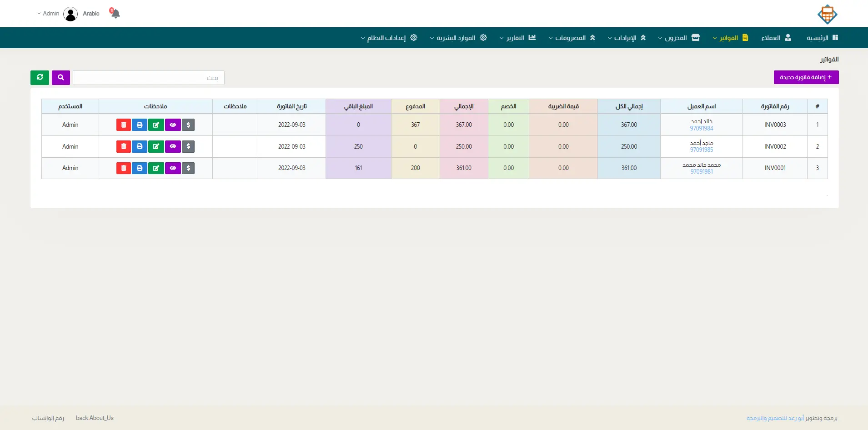Click the purple search magnifier button

point(61,78)
